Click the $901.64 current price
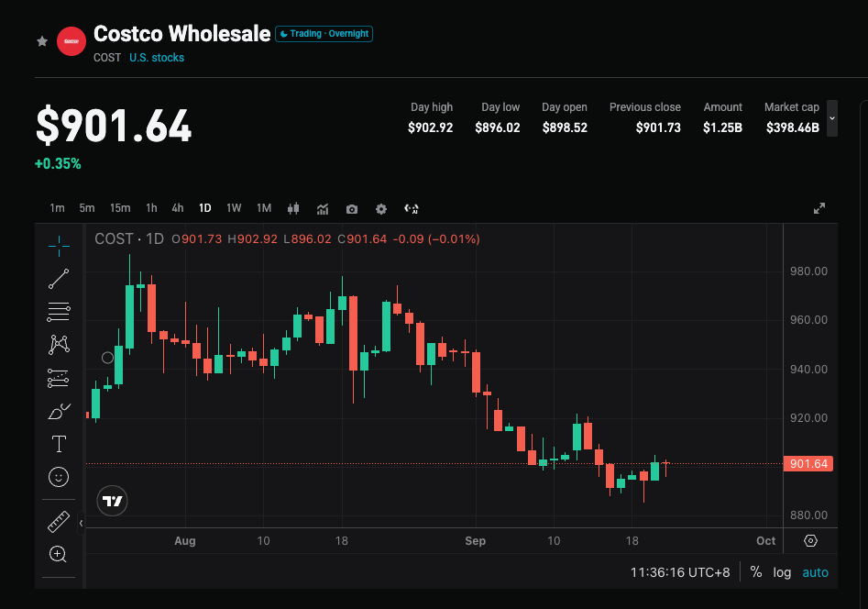Screen dimensions: 868x609 [114, 126]
